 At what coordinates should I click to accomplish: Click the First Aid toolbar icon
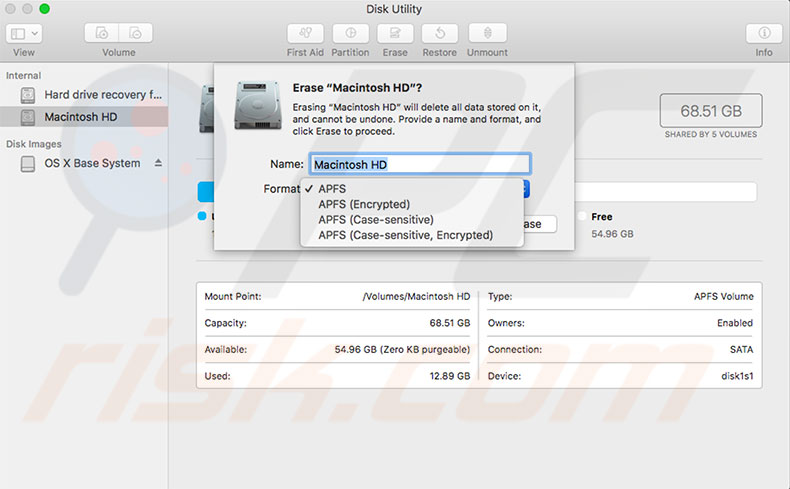(304, 33)
